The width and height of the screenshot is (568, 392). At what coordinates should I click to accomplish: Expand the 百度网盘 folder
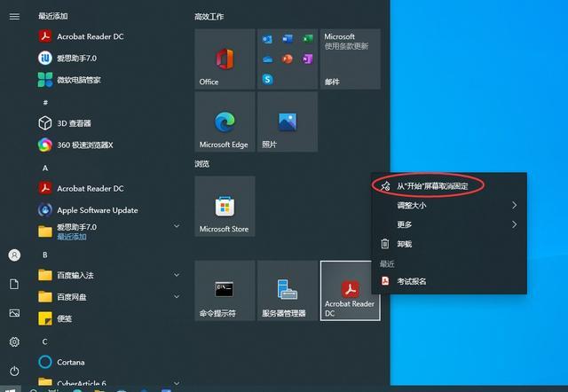177,297
